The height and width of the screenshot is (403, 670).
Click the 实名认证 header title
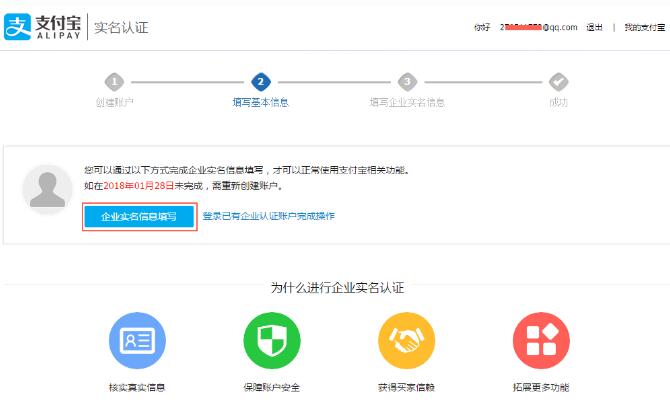coord(121,27)
